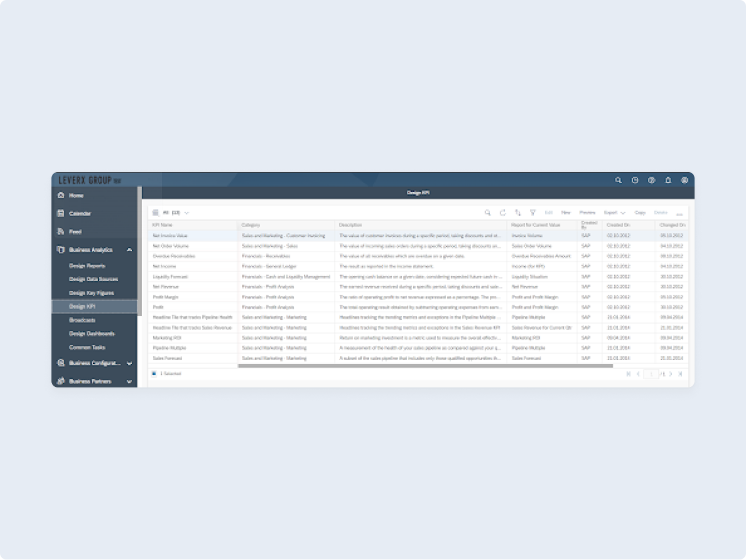746x560 pixels.
Task: Open the help icon in header bar
Action: pyautogui.click(x=651, y=181)
